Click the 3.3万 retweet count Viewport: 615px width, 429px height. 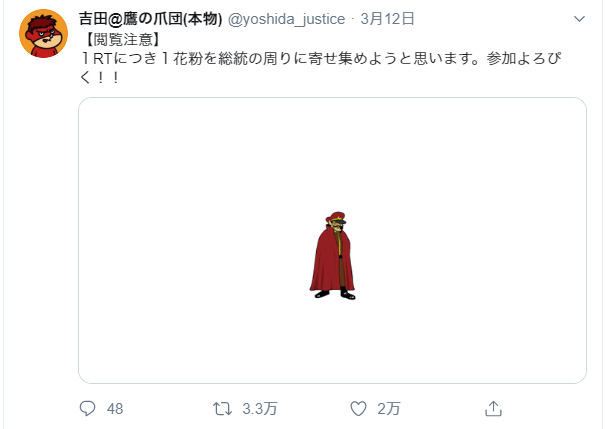point(260,409)
